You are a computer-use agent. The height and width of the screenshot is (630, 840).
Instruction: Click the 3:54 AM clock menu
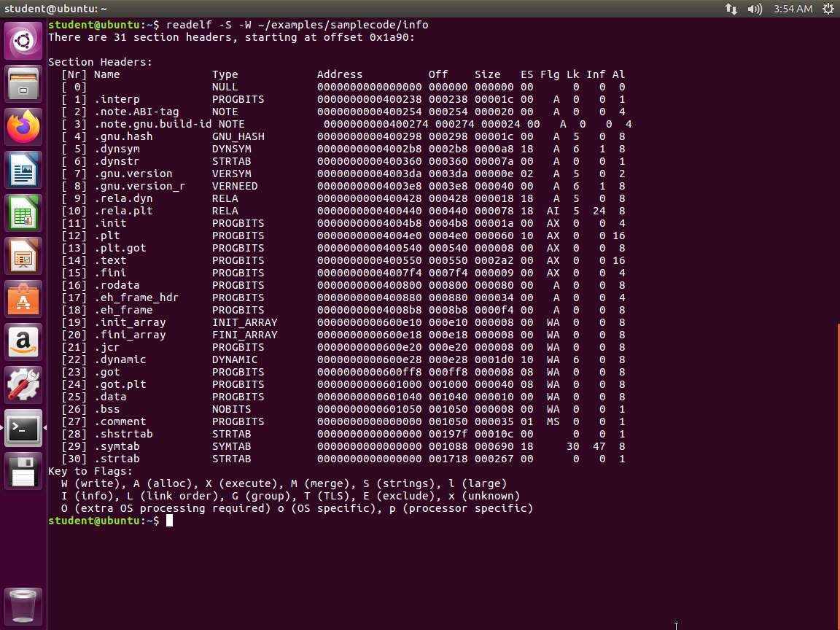[x=793, y=9]
